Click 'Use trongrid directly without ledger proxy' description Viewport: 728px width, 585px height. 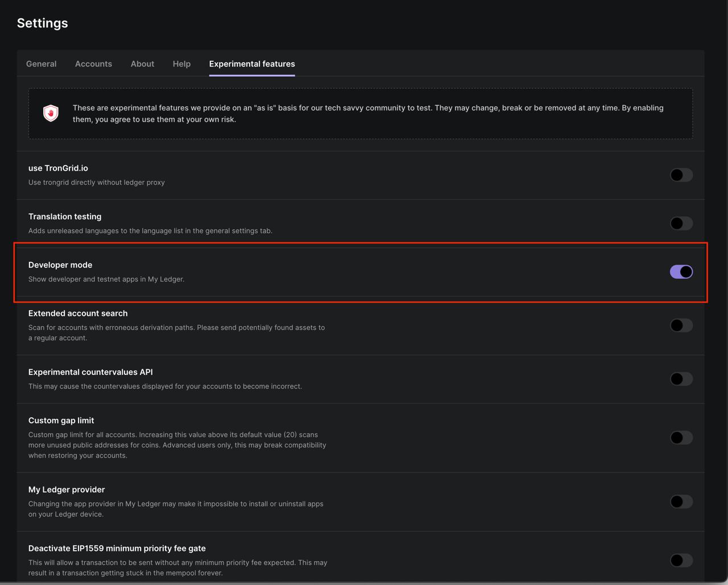point(97,183)
